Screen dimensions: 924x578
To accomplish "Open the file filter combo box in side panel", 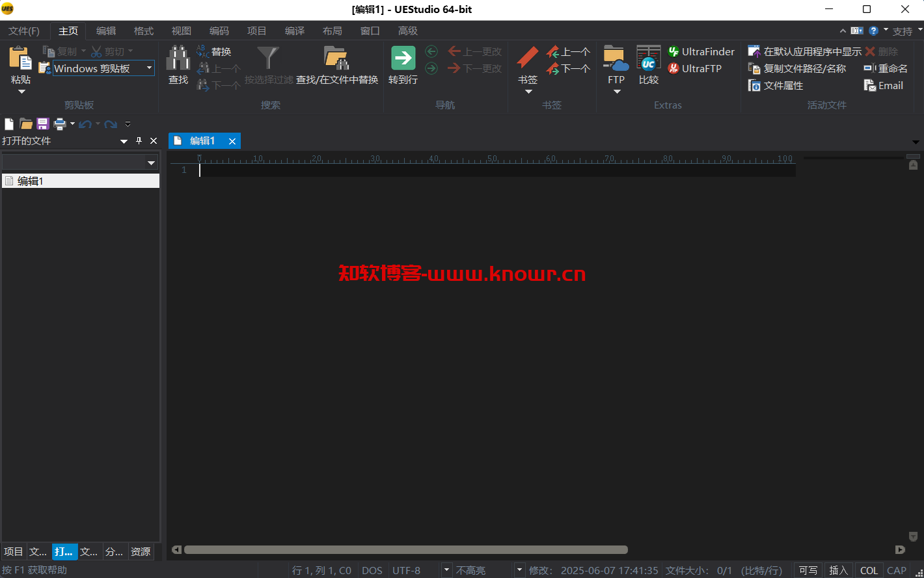I will point(80,163).
